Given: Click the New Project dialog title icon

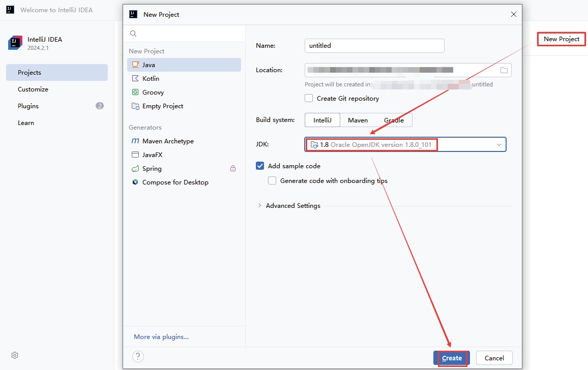Looking at the screenshot, I should pos(133,14).
